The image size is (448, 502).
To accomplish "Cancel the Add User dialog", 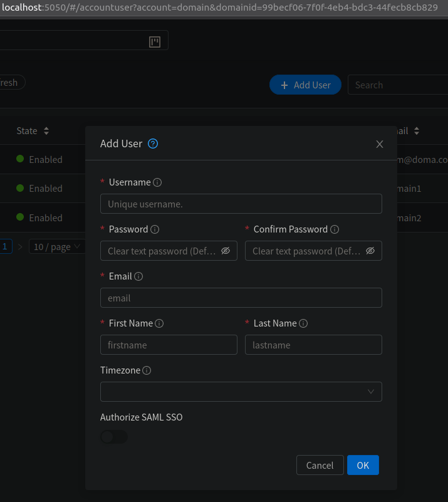I will pyautogui.click(x=320, y=465).
